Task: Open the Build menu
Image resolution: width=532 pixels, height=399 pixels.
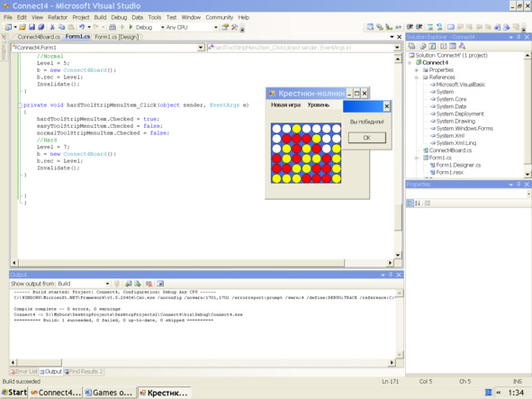Action: [x=100, y=17]
